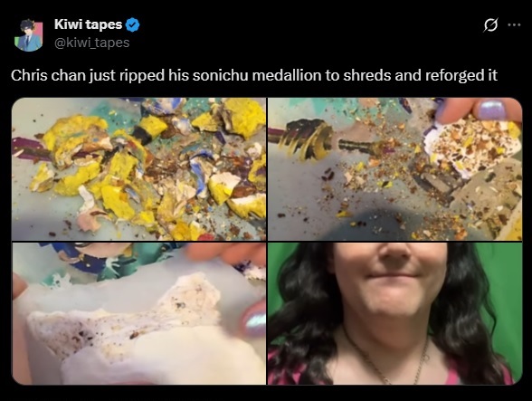Open the Grok slashed-circle icon
Image resolution: width=532 pixels, height=401 pixels.
tap(490, 25)
